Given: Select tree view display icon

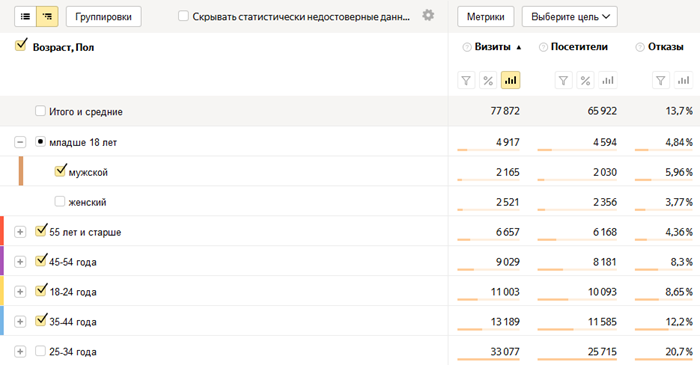Looking at the screenshot, I should 47,17.
